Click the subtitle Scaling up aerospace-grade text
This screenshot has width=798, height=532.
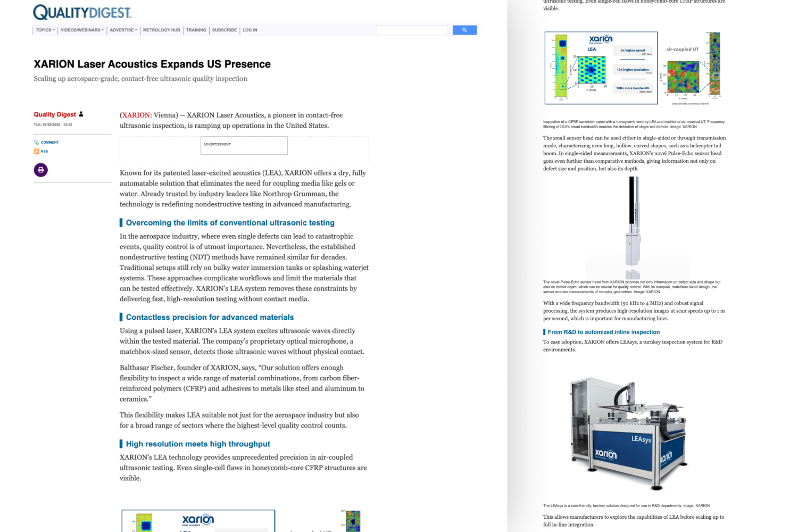tap(140, 79)
